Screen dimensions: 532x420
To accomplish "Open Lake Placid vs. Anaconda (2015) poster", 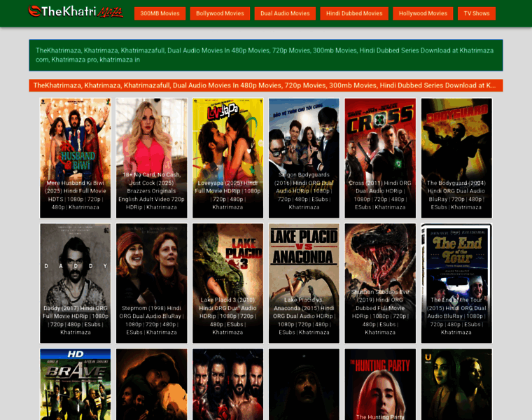I will 304,283.
